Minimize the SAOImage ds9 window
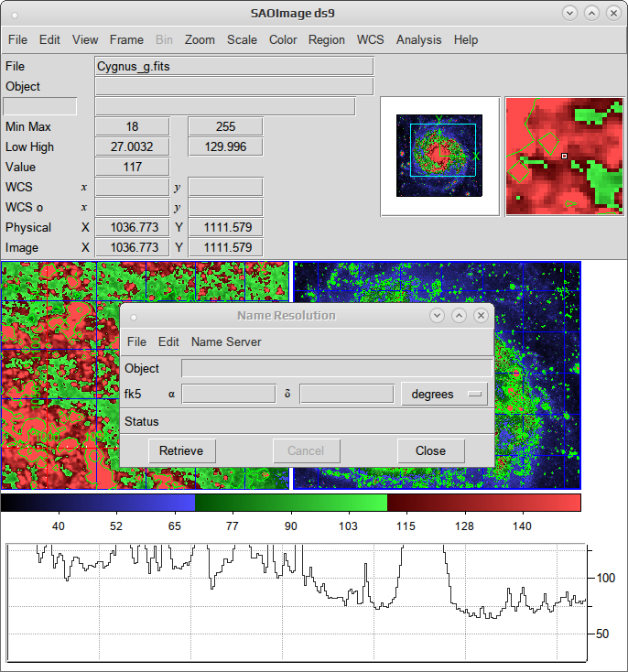This screenshot has height=672, width=628. pyautogui.click(x=569, y=14)
